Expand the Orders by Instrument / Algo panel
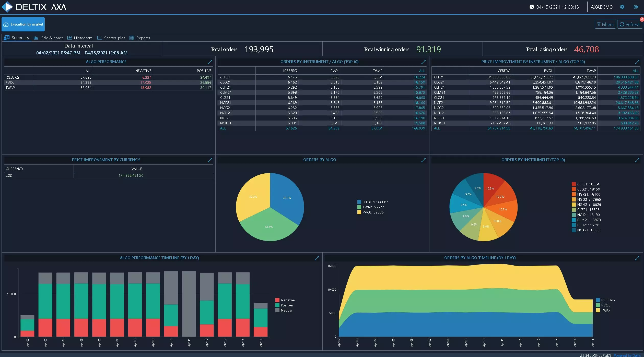 point(423,62)
